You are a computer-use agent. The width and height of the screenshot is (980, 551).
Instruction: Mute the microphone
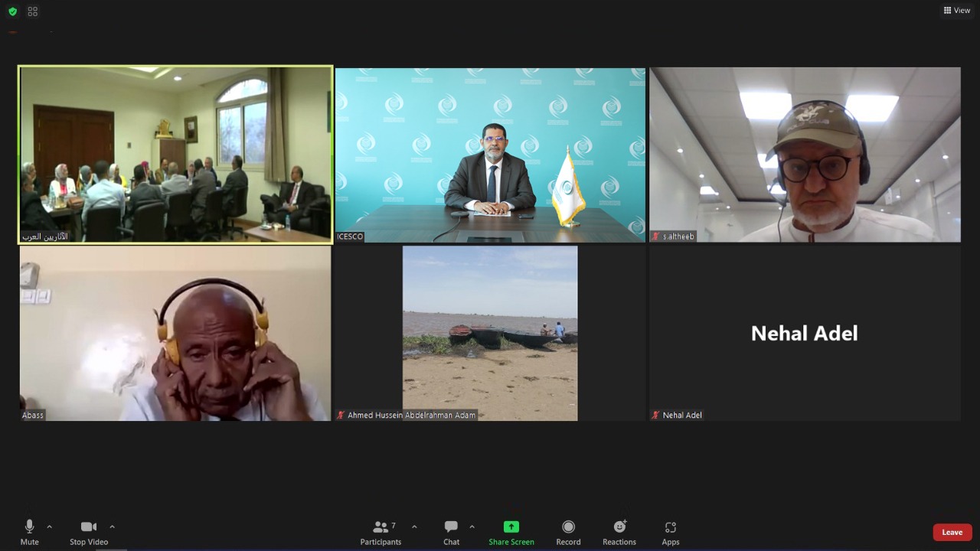29,533
